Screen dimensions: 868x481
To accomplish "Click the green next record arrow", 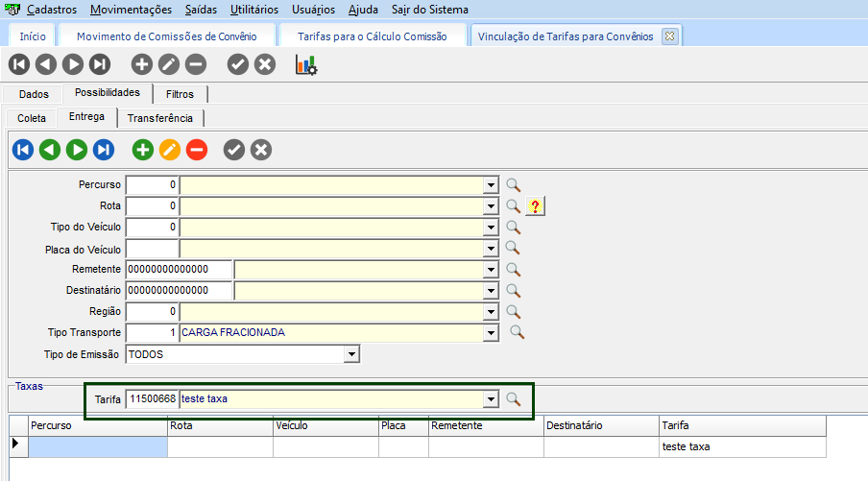I will pyautogui.click(x=77, y=150).
